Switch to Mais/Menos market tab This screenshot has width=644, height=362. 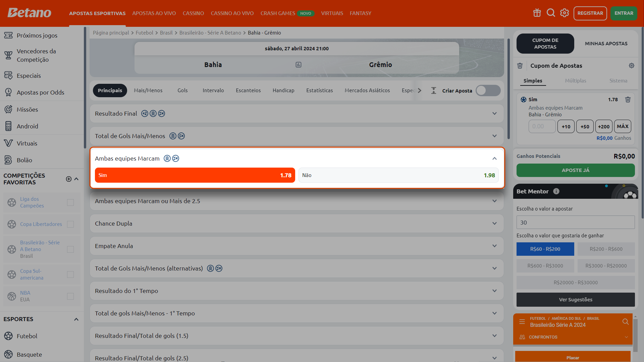pos(148,90)
